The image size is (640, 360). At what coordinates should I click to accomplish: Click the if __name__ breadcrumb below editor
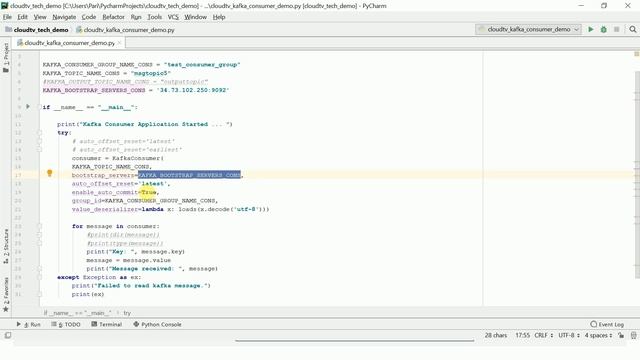pyautogui.click(x=77, y=313)
